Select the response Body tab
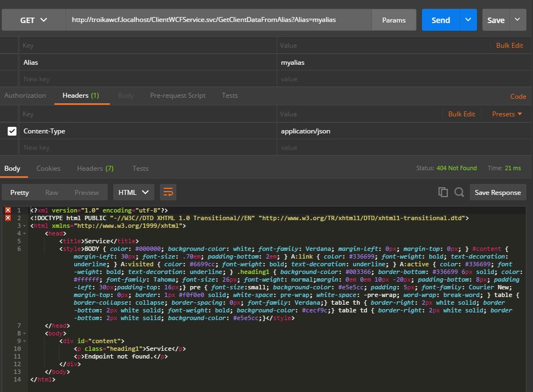Screen dimensions: 533x392 [x=12, y=169]
